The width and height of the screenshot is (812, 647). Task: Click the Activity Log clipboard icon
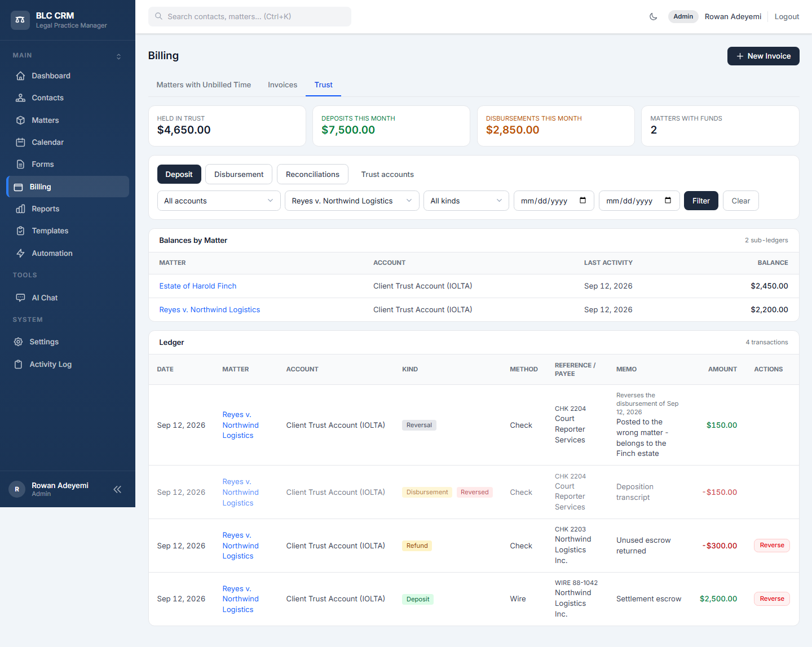[18, 364]
